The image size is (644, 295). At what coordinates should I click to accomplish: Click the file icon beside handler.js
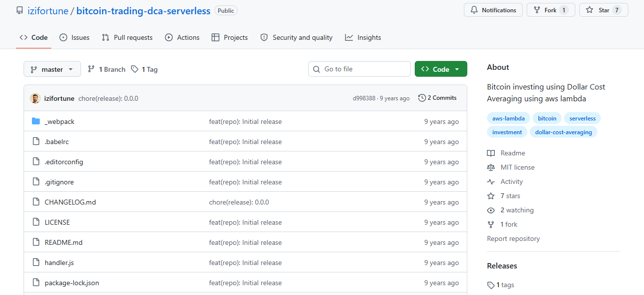36,263
